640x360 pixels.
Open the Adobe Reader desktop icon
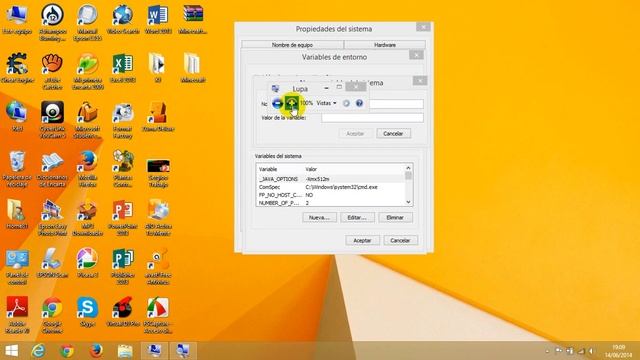click(x=17, y=315)
